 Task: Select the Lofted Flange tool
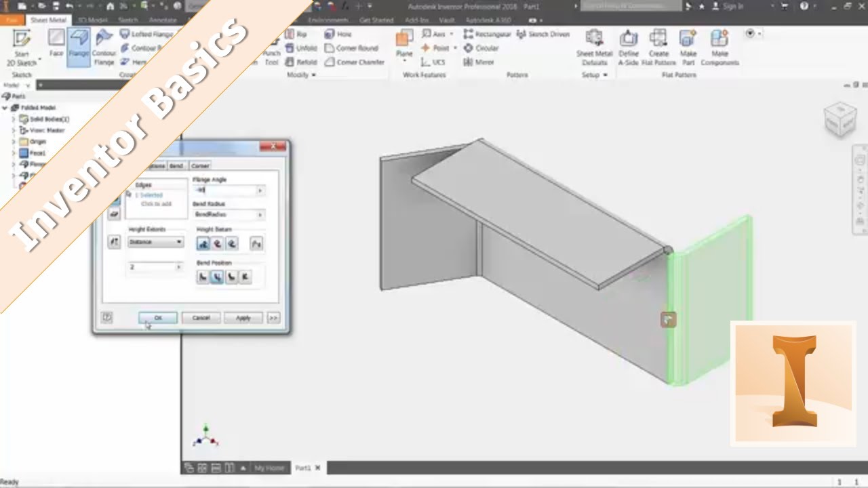click(x=146, y=34)
